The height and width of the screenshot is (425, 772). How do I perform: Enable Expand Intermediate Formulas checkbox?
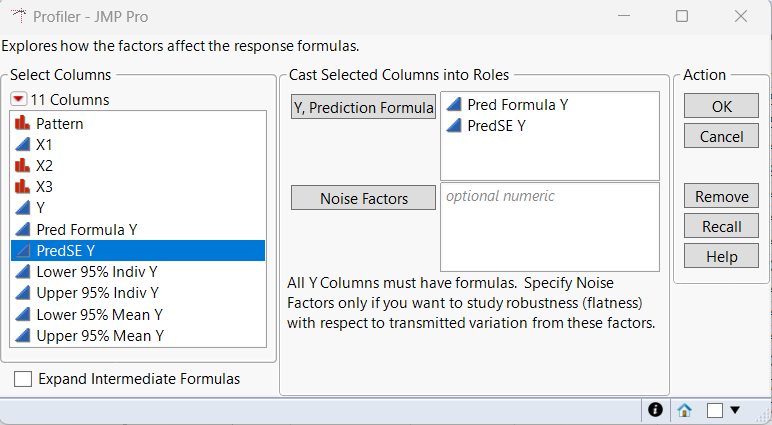point(23,379)
